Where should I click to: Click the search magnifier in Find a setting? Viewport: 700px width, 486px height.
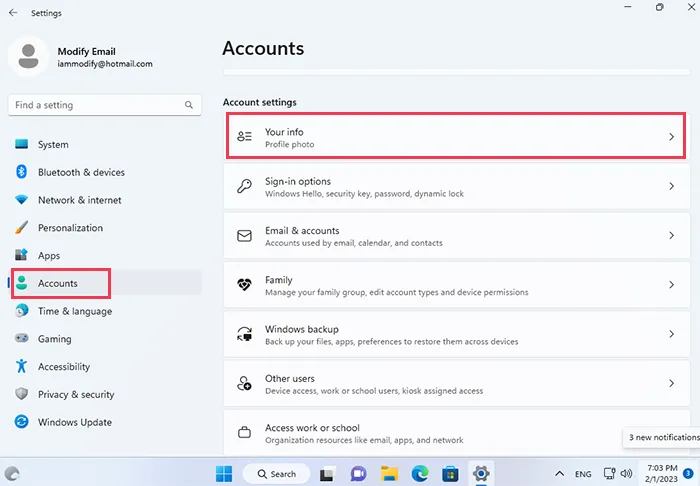[x=189, y=105]
